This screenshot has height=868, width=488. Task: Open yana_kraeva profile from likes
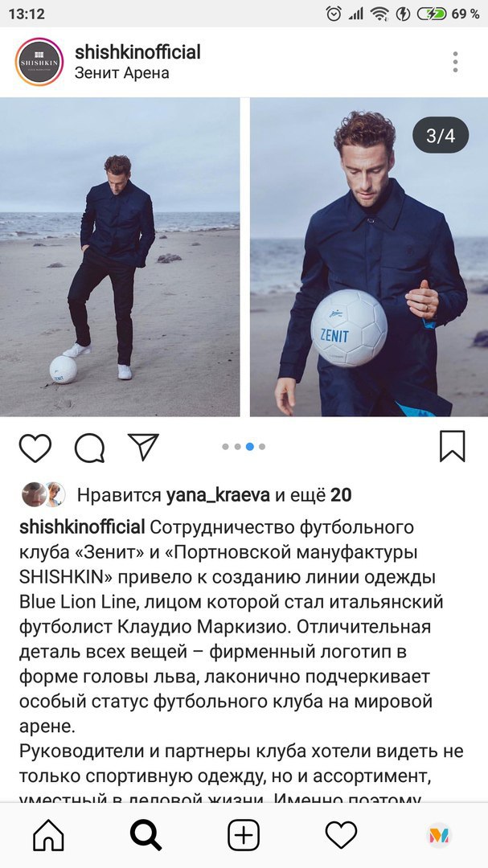[x=218, y=495]
